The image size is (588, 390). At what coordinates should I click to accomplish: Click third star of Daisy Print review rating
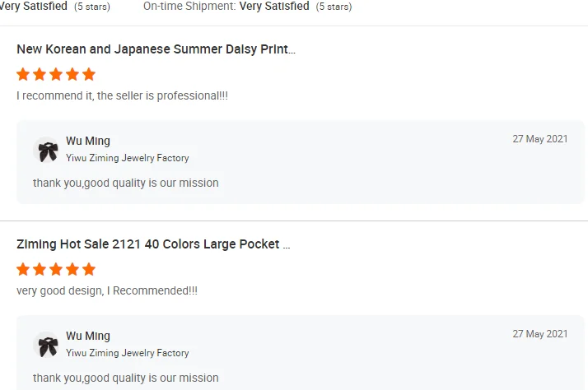pos(56,74)
